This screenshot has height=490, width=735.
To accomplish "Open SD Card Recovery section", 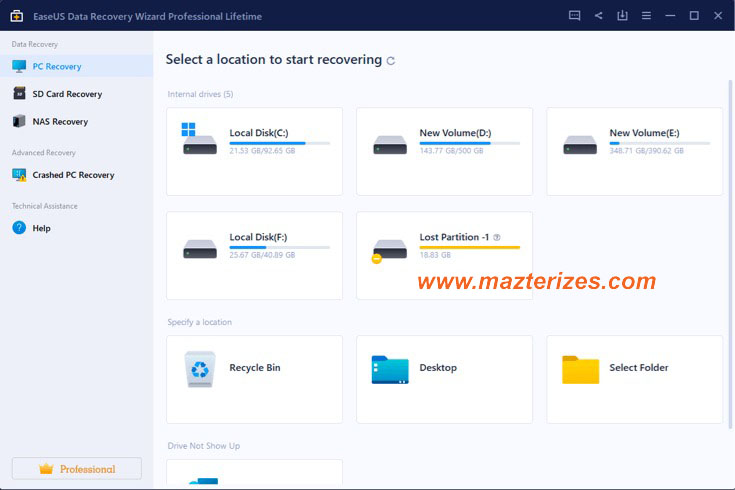I will click(x=76, y=94).
